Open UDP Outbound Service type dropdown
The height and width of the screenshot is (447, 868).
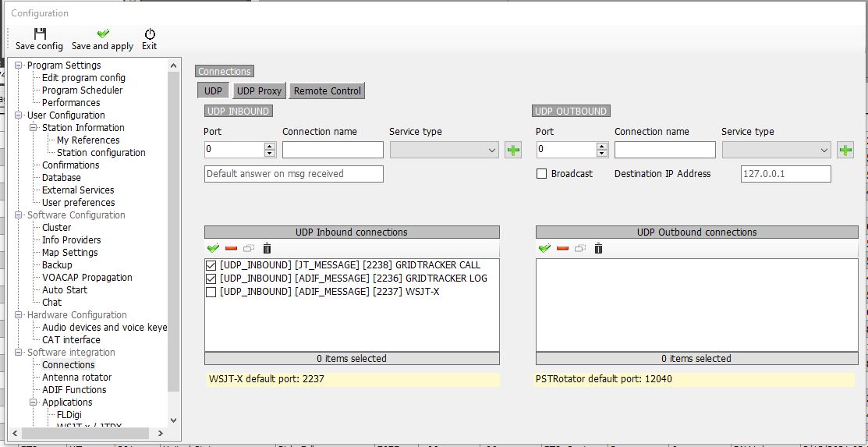click(777, 150)
